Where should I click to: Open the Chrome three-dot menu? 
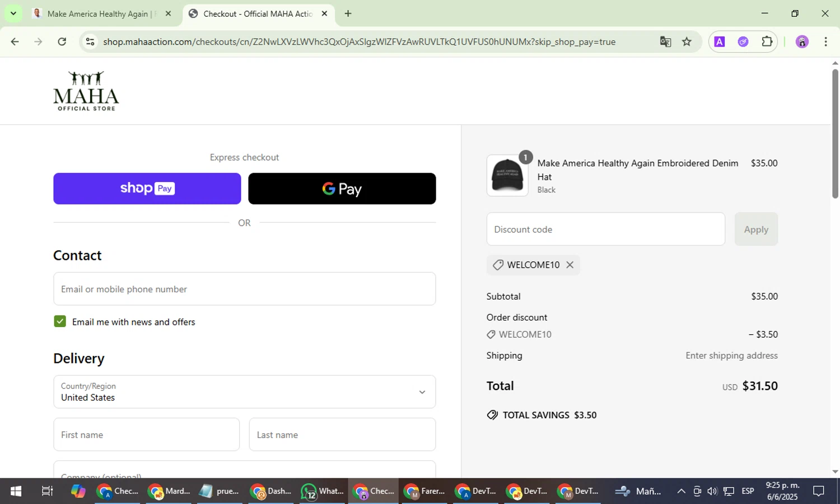coord(825,42)
